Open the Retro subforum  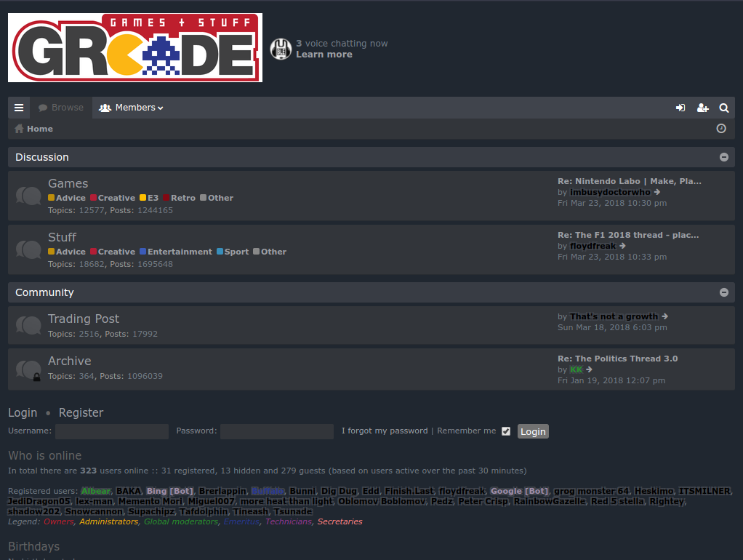pyautogui.click(x=179, y=198)
